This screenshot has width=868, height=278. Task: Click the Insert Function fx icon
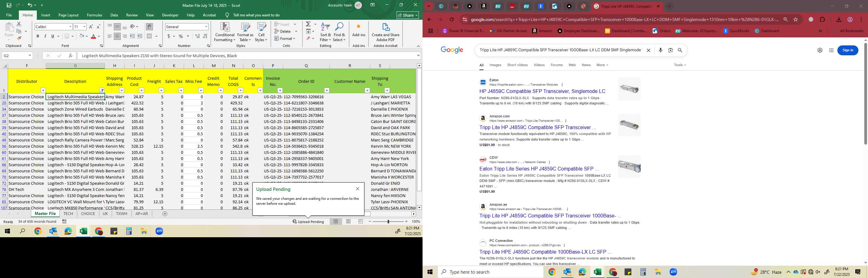[71, 56]
